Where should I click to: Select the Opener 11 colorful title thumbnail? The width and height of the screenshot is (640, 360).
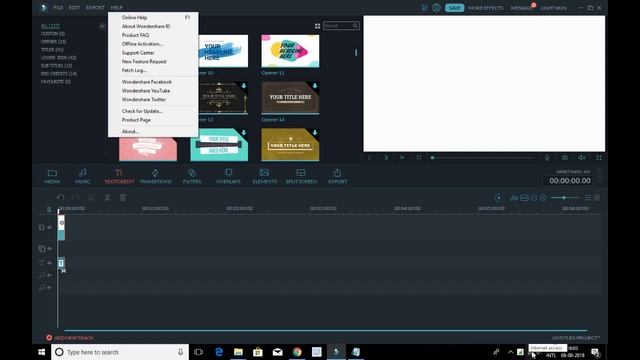[x=290, y=51]
